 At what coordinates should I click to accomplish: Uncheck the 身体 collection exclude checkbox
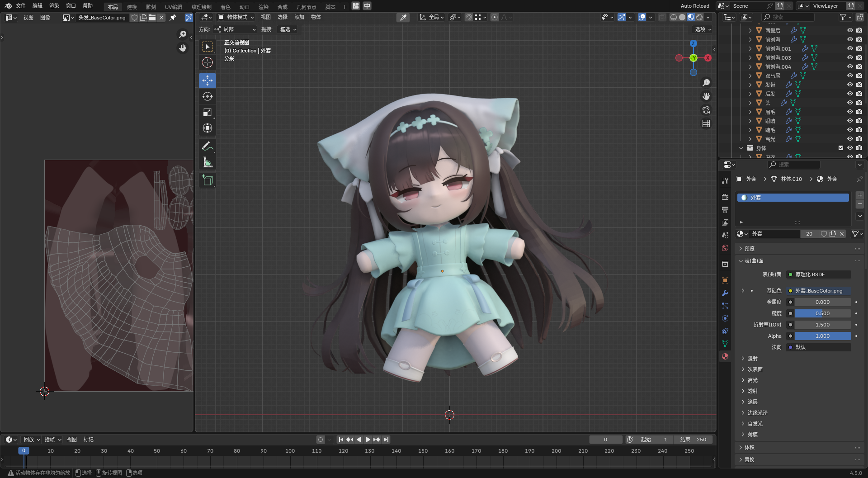click(841, 148)
